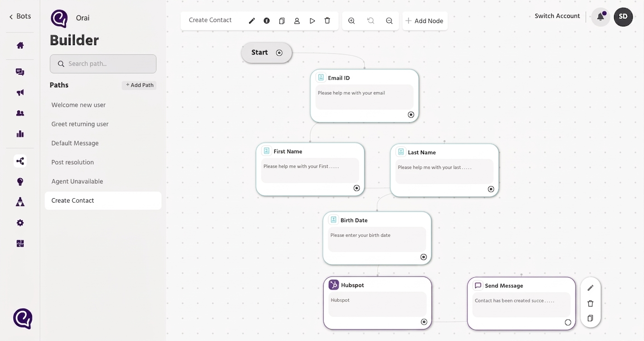
Task: Click the Add Node button
Action: (424, 21)
